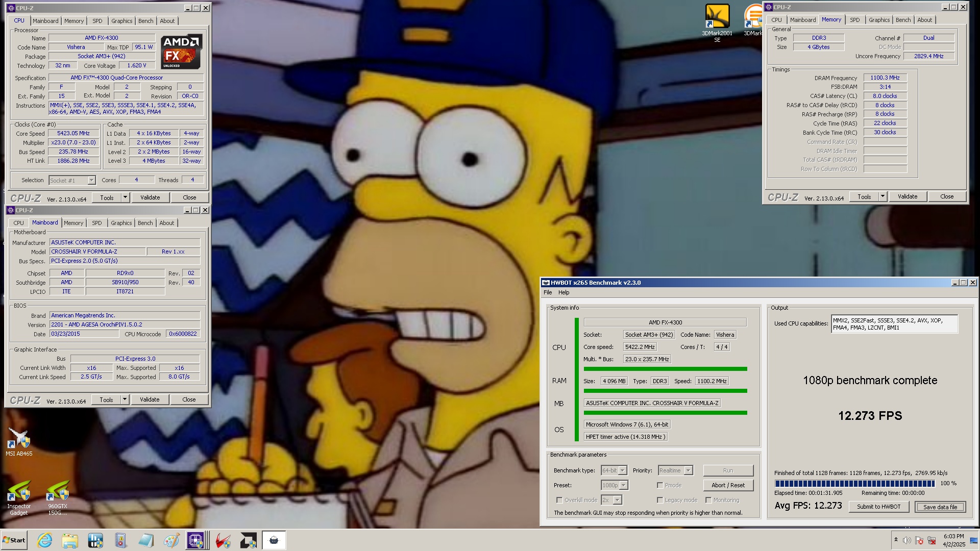Viewport: 980px width, 551px height.
Task: Open the Notepad icon in the taskbar
Action: (x=146, y=540)
